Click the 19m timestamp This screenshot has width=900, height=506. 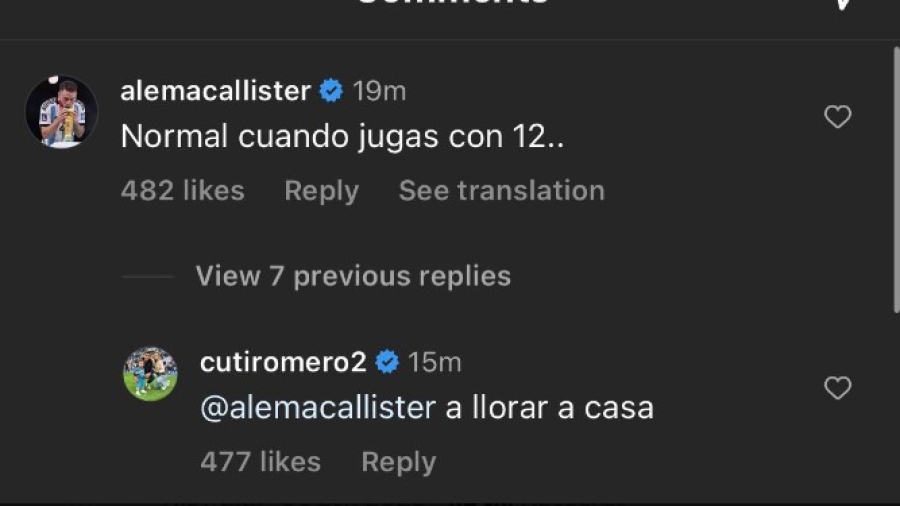380,91
